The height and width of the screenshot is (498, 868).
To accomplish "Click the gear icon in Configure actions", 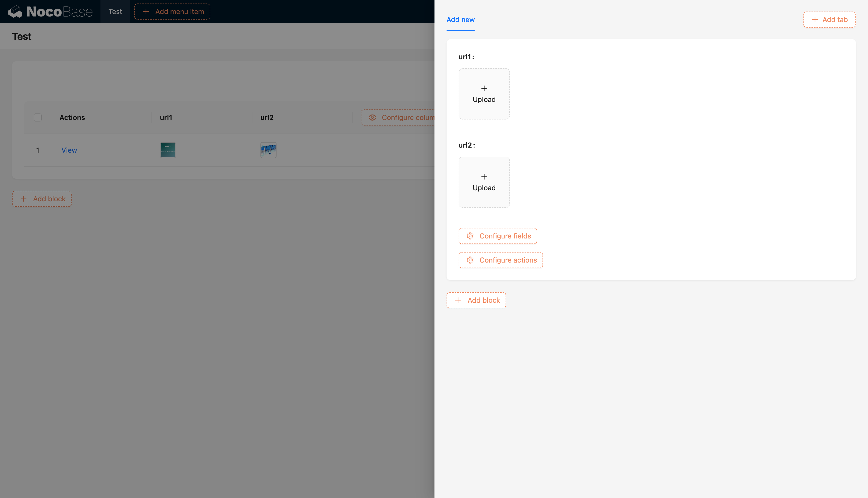I will coord(470,260).
